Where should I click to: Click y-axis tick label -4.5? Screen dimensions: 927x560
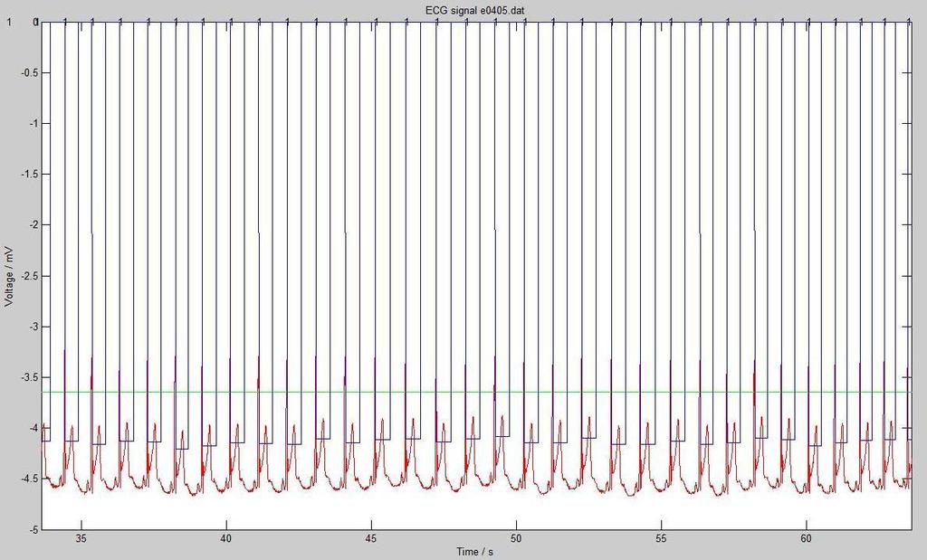[30, 479]
